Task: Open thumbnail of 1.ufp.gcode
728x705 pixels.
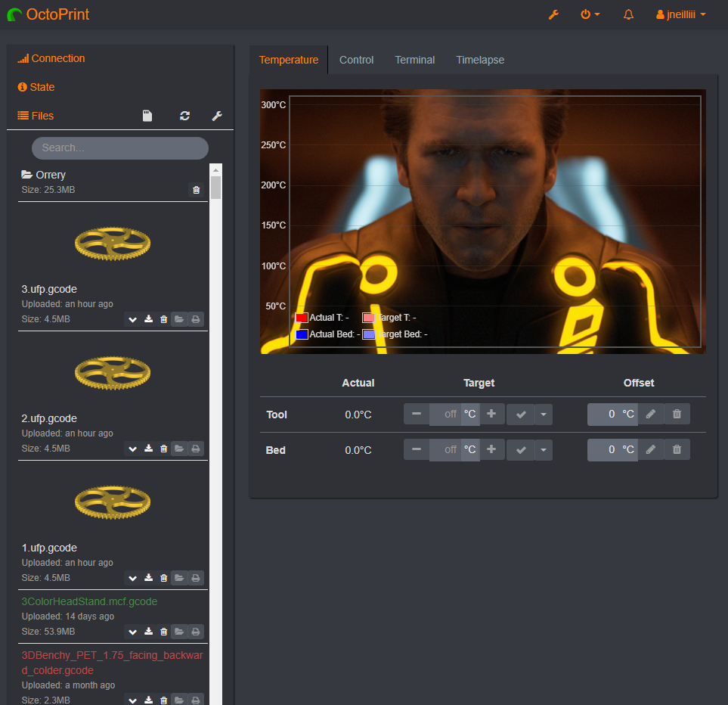Action: click(x=113, y=502)
